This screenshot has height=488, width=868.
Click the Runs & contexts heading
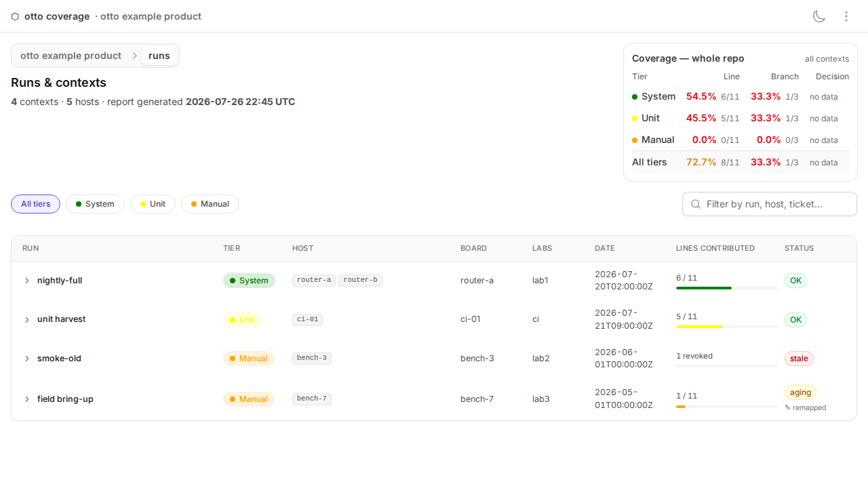click(58, 83)
